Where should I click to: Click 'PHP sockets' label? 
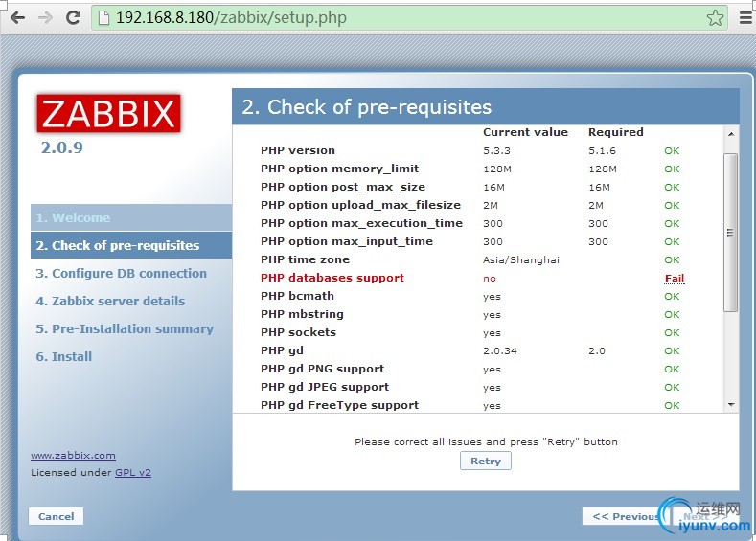(298, 332)
